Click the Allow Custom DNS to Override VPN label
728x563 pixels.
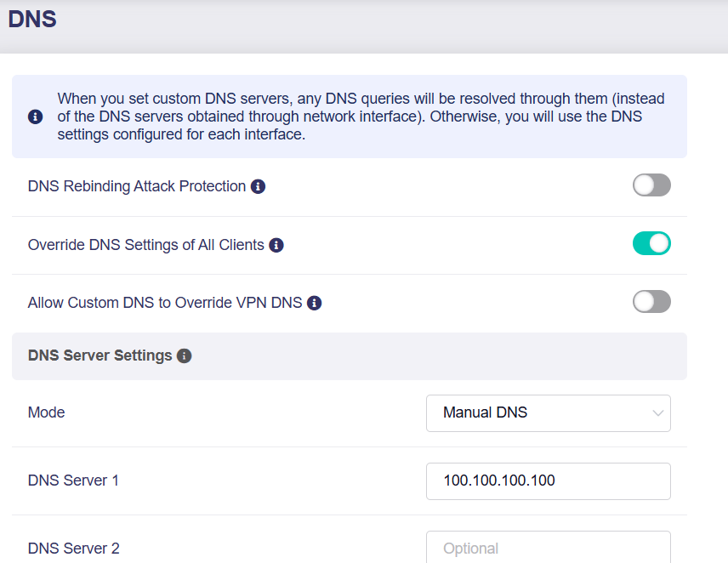click(x=165, y=303)
